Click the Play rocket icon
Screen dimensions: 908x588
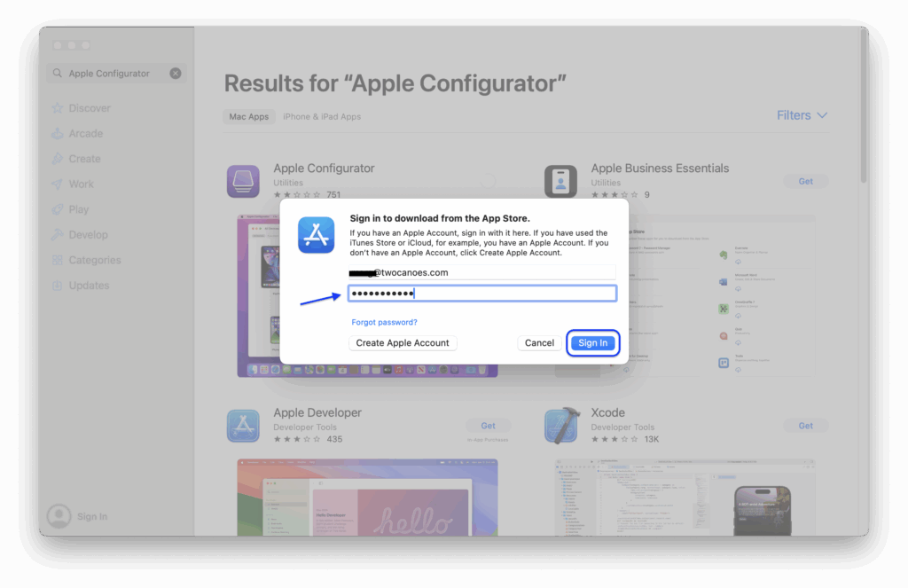click(x=58, y=209)
